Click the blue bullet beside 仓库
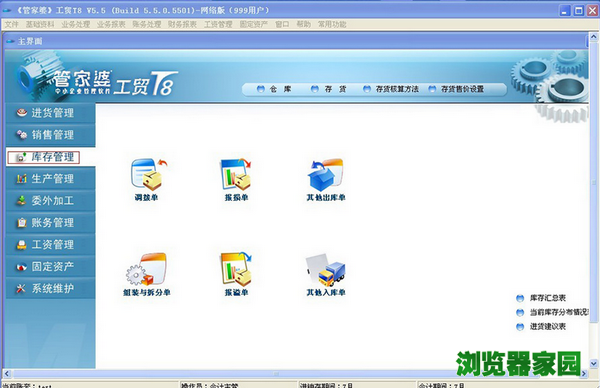This screenshot has width=600, height=388. pos(261,89)
